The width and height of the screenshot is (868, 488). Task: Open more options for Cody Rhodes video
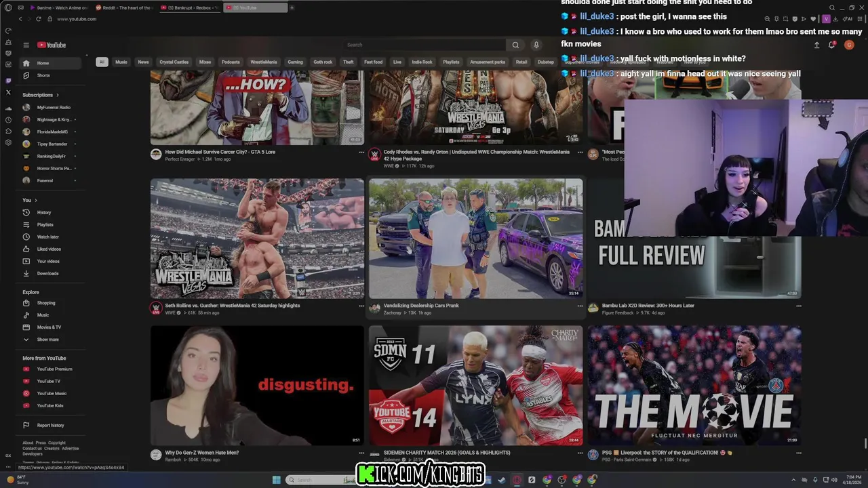pos(580,152)
